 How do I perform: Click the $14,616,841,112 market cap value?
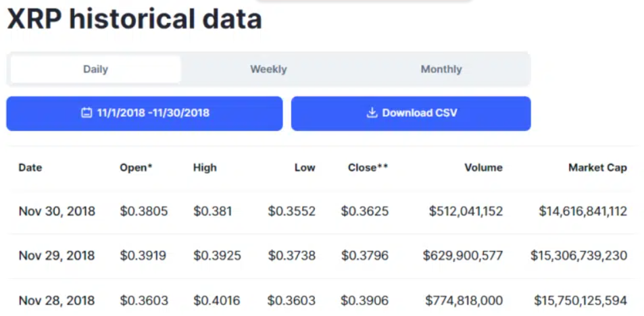click(x=583, y=211)
